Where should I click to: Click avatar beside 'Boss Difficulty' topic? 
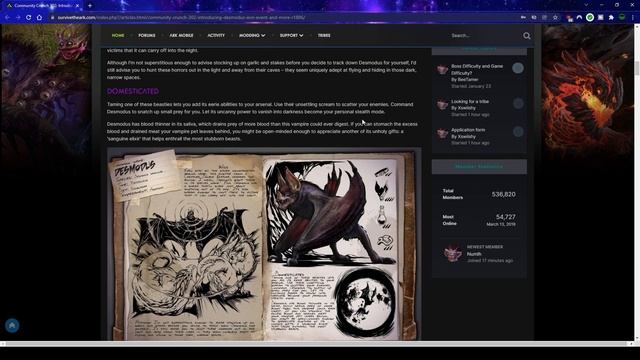coord(442,69)
